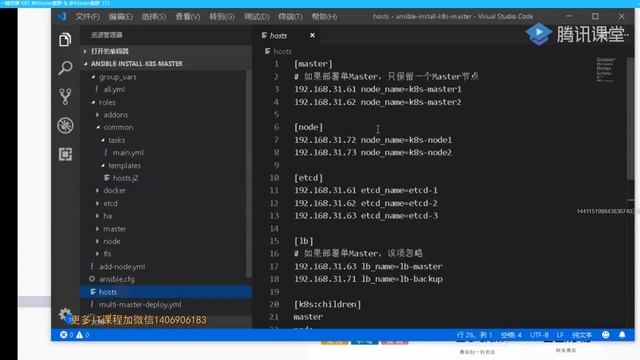Click the [k8s:children] line in editor
The height and width of the screenshot is (360, 640).
click(x=327, y=304)
